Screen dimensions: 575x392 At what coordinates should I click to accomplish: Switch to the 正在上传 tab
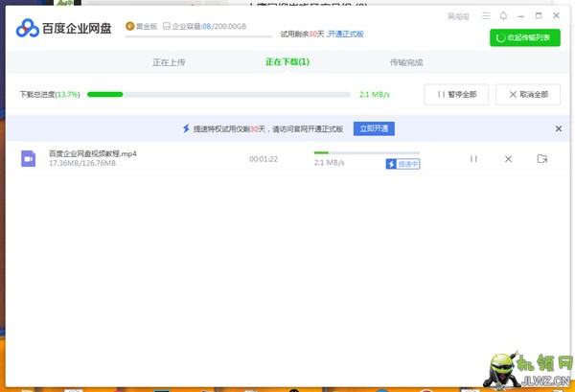pyautogui.click(x=169, y=62)
